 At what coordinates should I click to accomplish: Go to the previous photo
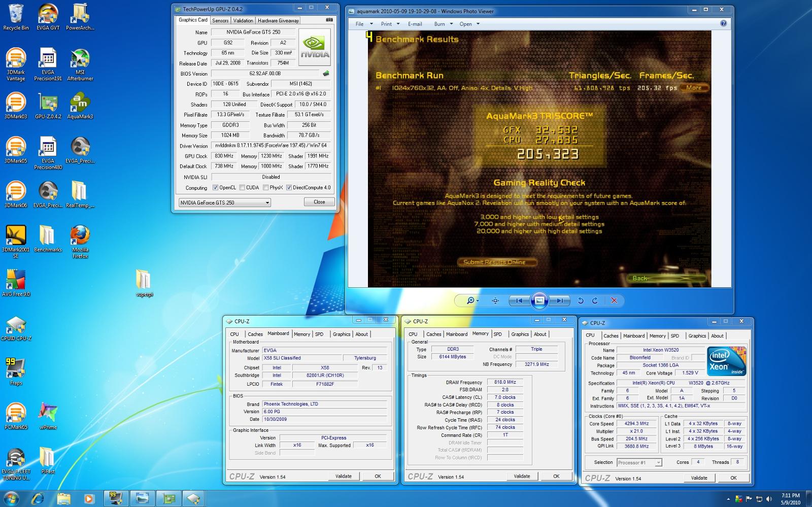click(x=519, y=300)
